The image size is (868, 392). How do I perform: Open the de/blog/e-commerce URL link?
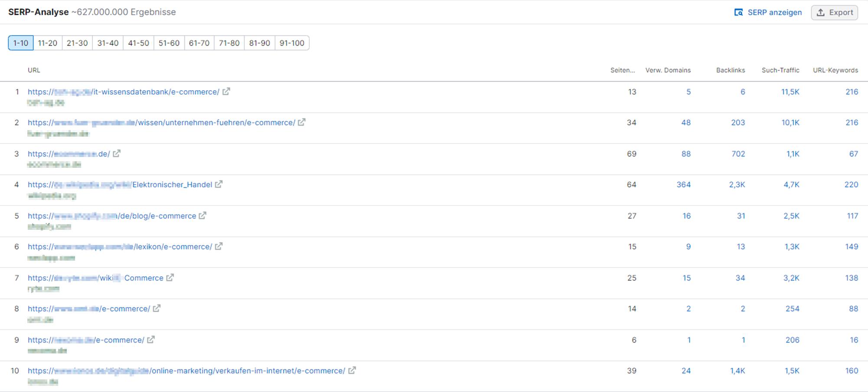112,216
